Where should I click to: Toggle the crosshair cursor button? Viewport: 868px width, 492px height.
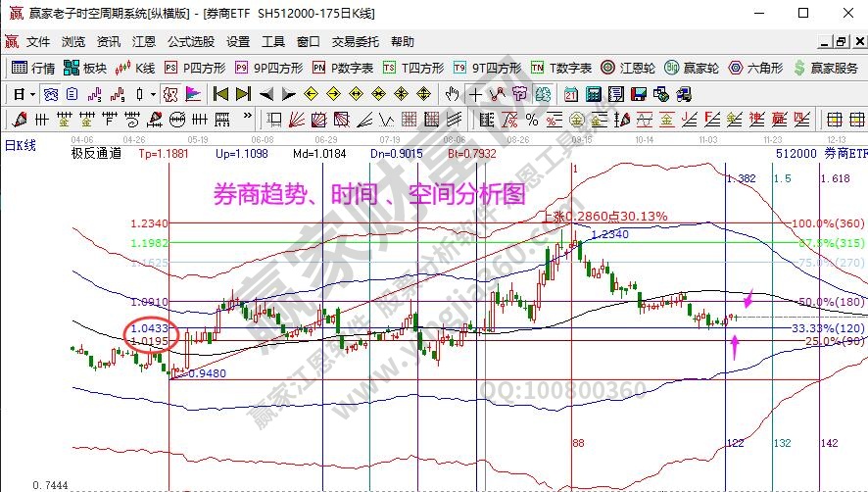click(475, 94)
